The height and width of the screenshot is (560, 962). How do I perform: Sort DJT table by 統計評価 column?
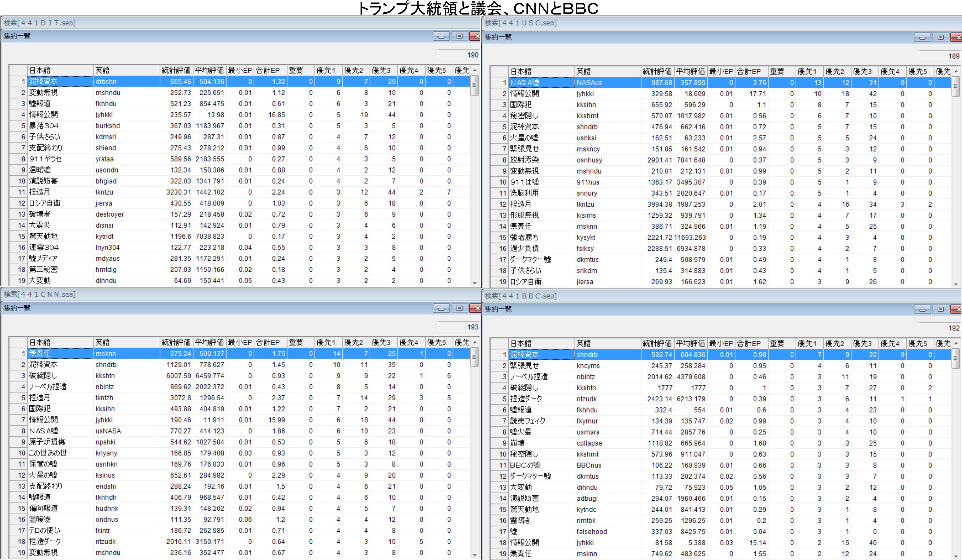(x=176, y=70)
